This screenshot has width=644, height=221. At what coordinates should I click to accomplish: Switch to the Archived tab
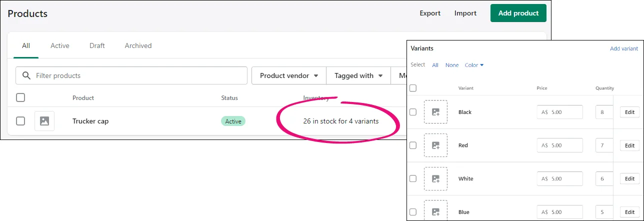click(138, 45)
